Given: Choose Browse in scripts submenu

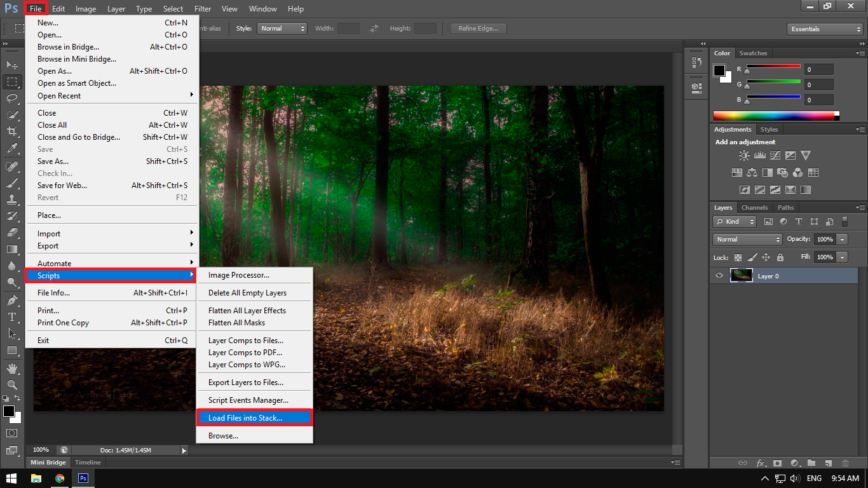Looking at the screenshot, I should point(254,436).
